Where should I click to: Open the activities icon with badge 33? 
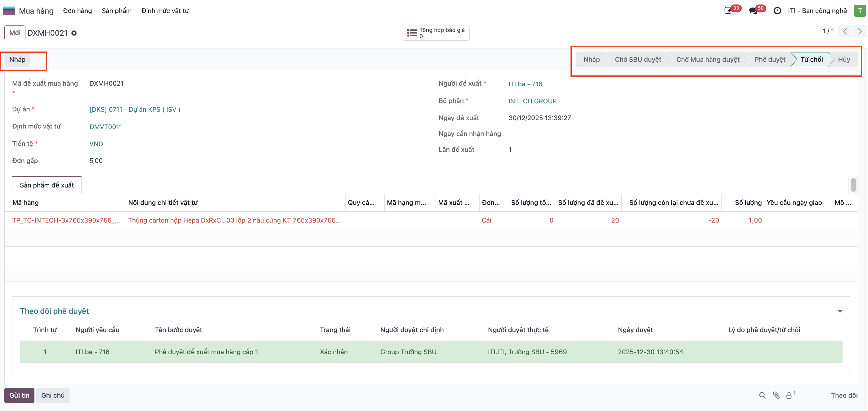point(728,11)
